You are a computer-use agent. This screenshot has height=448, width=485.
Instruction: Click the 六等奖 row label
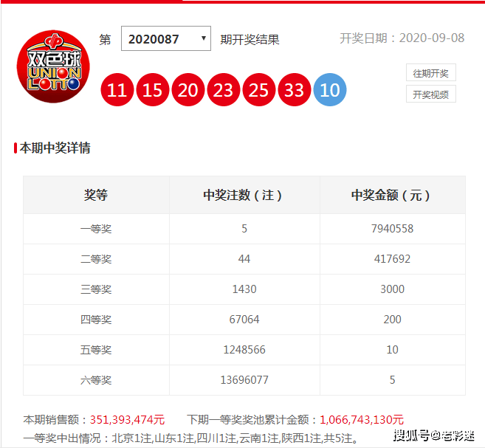[x=96, y=380]
